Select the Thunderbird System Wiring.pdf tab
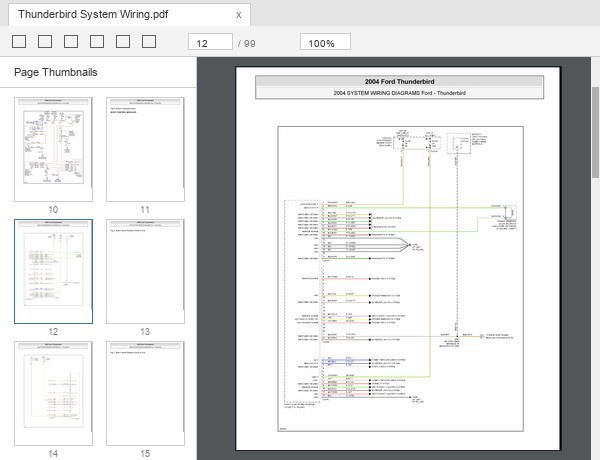Viewport: 600px width, 460px height. click(129, 15)
